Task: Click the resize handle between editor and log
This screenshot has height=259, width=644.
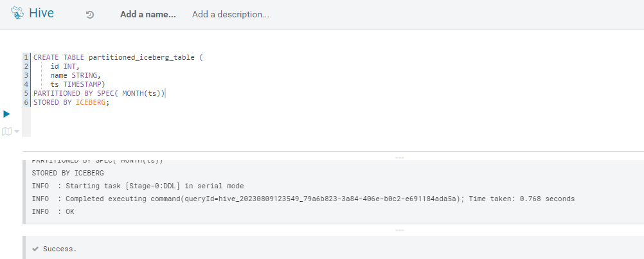Action: click(x=399, y=157)
